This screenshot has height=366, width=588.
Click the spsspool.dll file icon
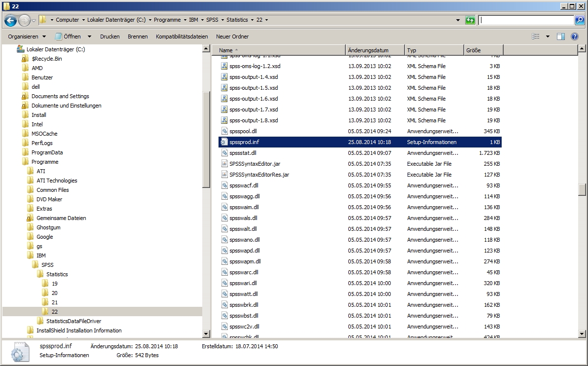tap(224, 131)
